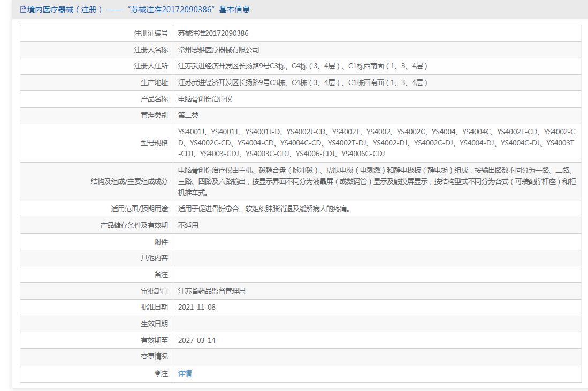Click the document icon before 境内医疗器械 heading

pos(23,10)
